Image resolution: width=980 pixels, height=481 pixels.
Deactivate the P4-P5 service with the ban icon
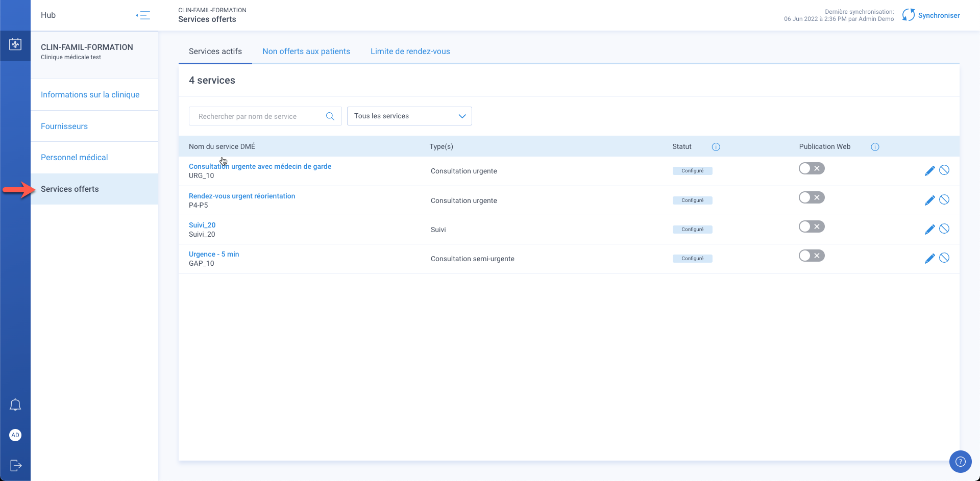click(944, 199)
